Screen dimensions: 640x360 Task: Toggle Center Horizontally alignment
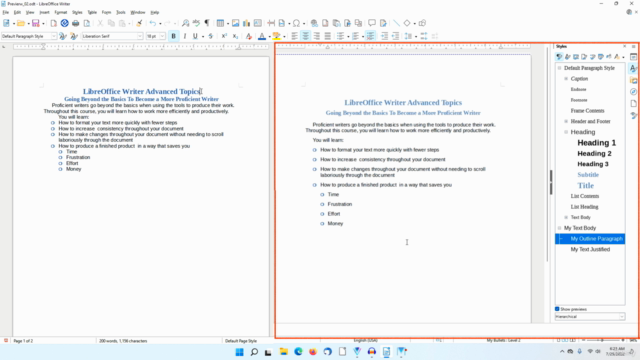306,36
